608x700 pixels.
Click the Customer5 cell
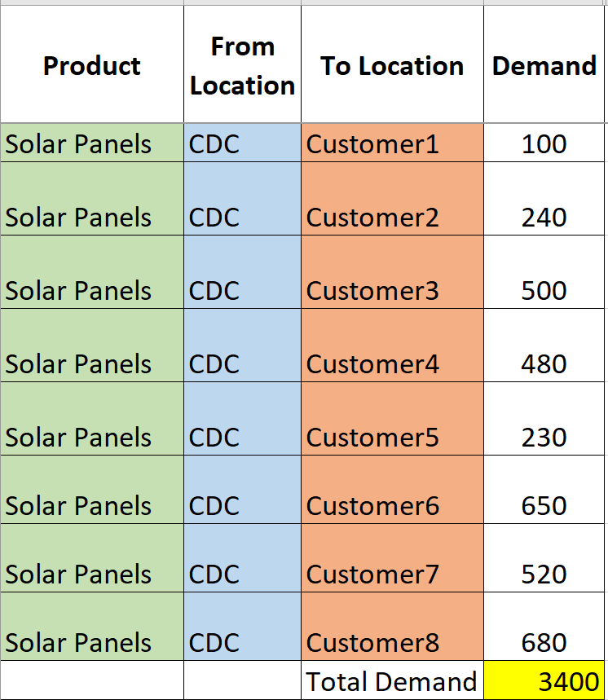tap(392, 419)
